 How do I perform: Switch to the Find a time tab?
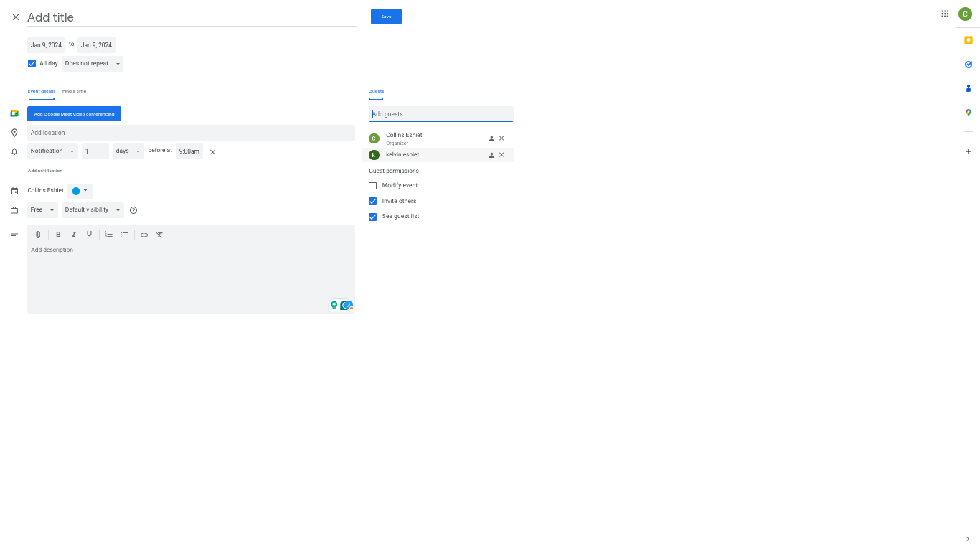tap(74, 91)
